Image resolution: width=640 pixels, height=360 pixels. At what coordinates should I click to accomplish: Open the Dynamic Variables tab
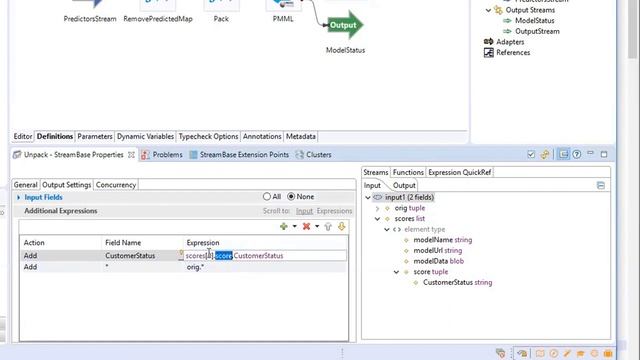coord(145,136)
